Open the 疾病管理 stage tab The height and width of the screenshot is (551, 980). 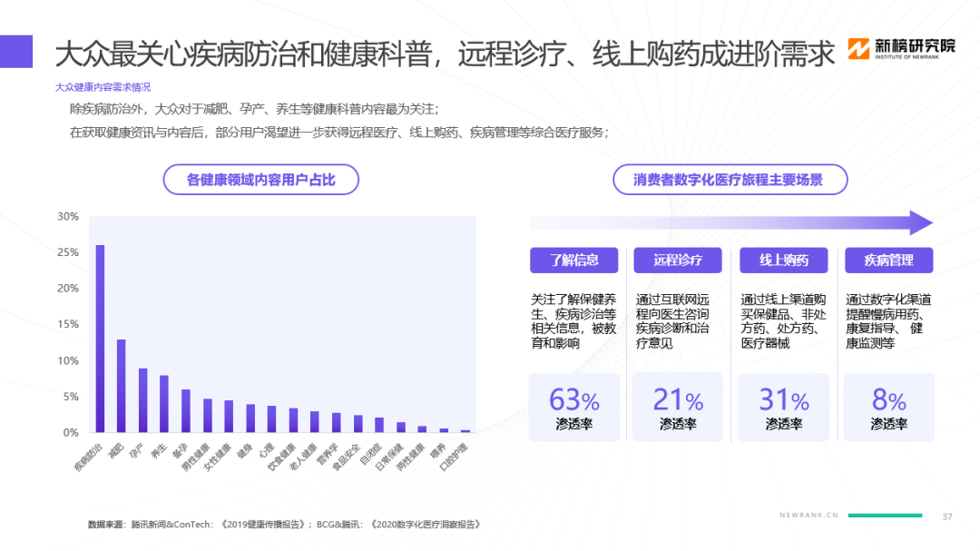click(x=888, y=261)
